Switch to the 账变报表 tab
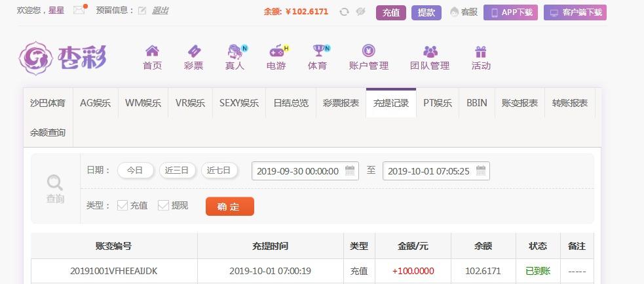This screenshot has height=284, width=644. click(520, 103)
